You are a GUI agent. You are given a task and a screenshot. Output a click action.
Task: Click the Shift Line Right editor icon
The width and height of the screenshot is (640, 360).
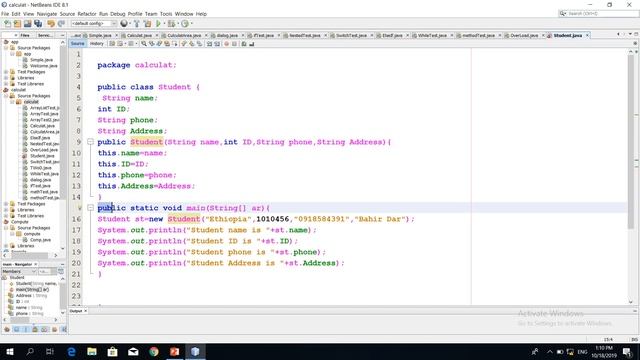[x=217, y=44]
